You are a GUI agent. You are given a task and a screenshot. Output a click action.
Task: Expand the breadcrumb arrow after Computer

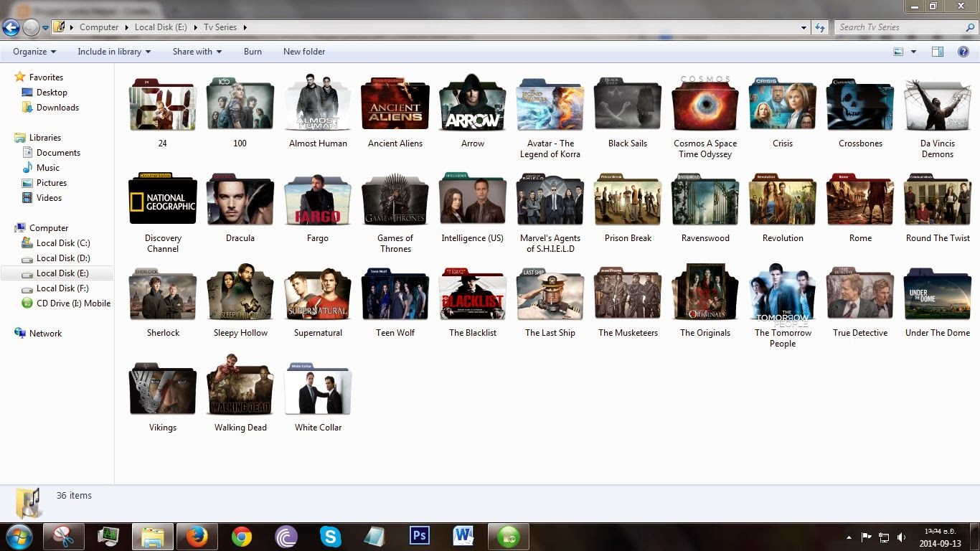point(126,27)
